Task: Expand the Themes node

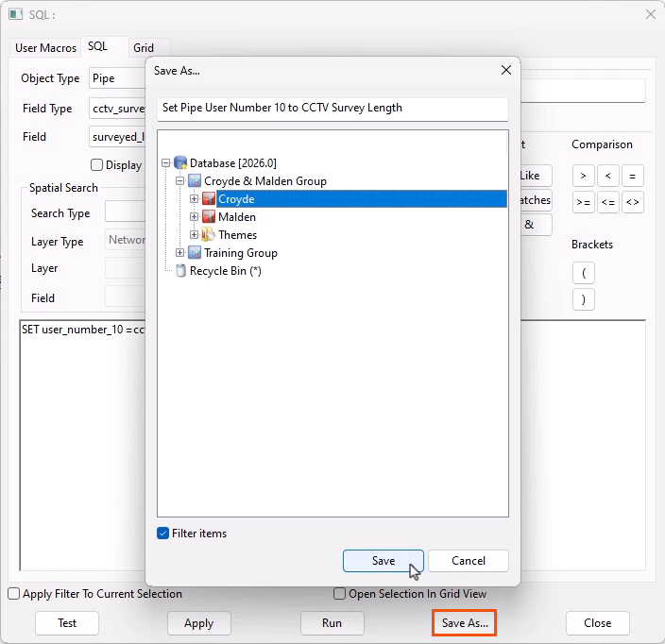Action: click(x=194, y=234)
